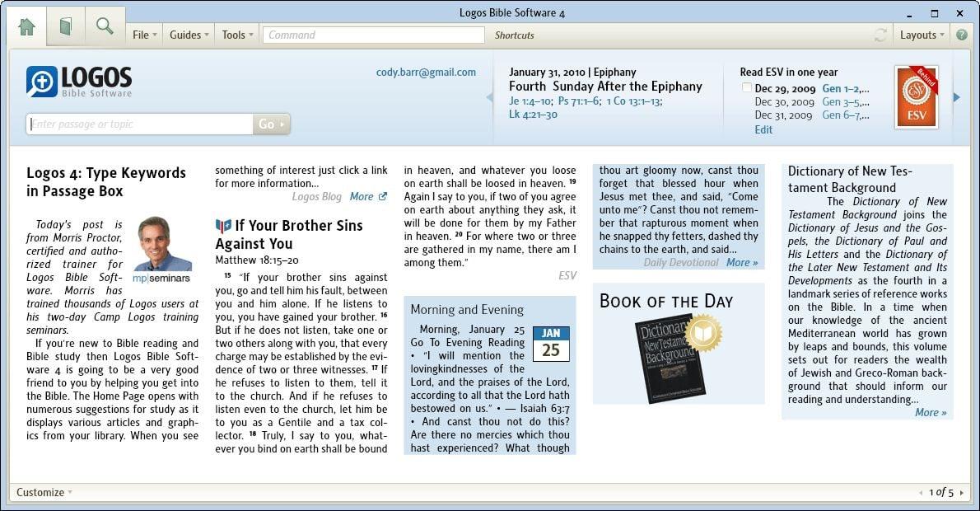Click the Go button
Screen dimensions: 980x511
[271, 124]
